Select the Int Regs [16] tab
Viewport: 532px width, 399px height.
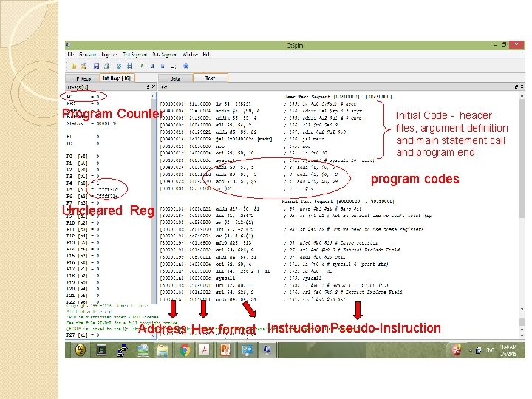(x=117, y=78)
